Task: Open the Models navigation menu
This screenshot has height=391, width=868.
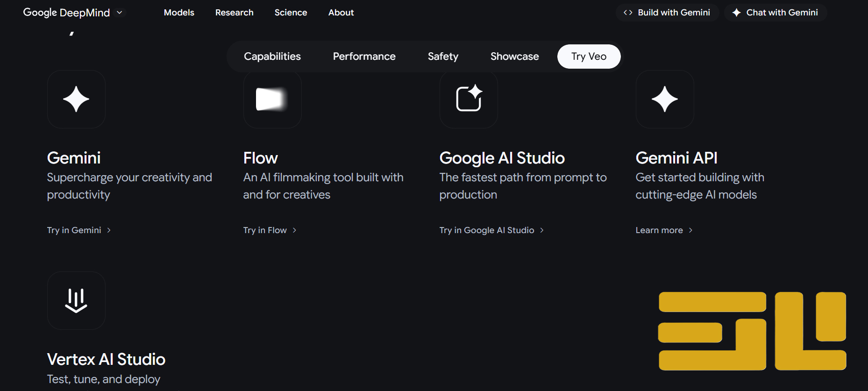Action: [179, 13]
